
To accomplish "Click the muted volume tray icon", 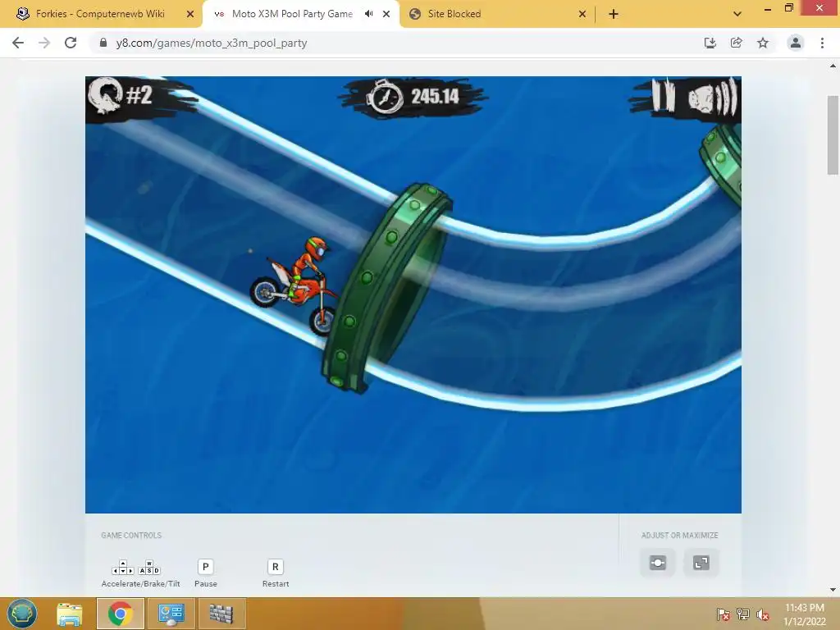I will (x=763, y=614).
